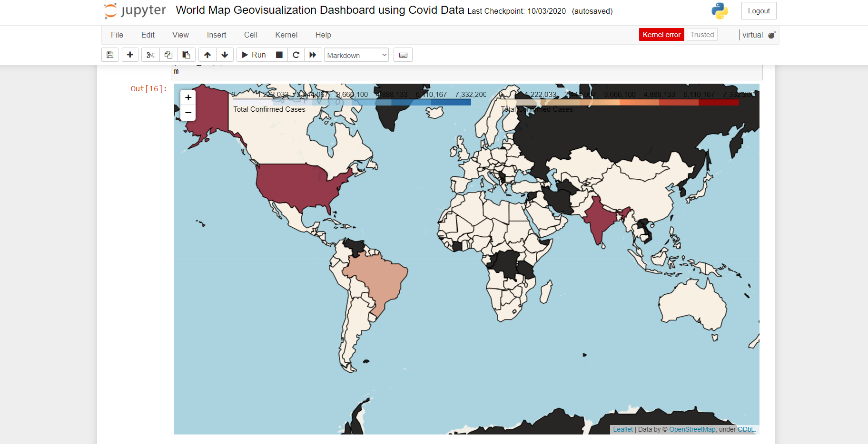
Task: Expand the Markdown cell type dropdown
Action: 356,55
